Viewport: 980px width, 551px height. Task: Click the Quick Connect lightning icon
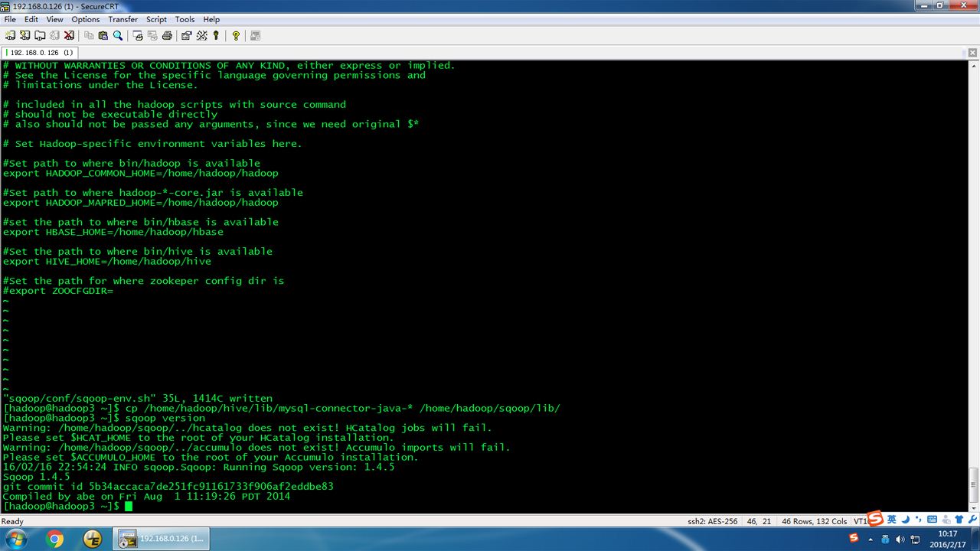click(x=24, y=35)
